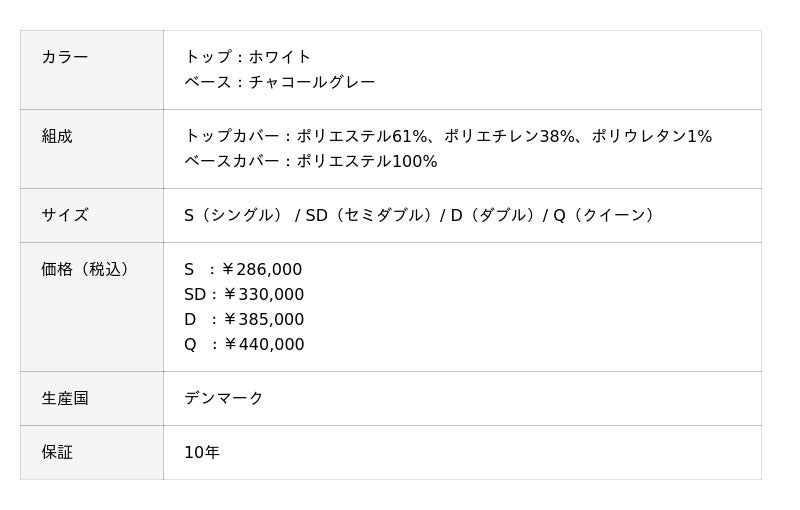
Task: Click the ベースカバー：ポリエステル100% text
Action: click(x=311, y=161)
